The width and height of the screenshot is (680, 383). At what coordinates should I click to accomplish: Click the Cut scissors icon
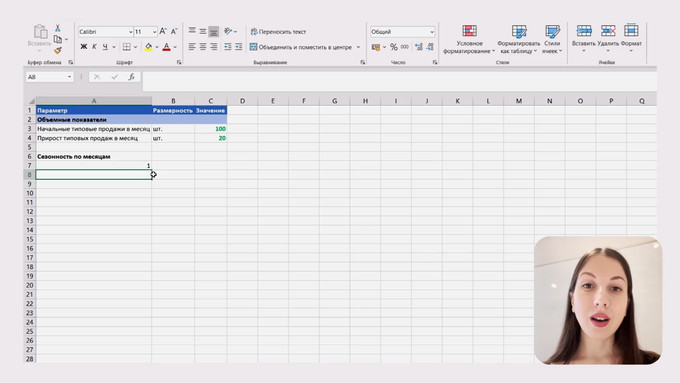(57, 28)
